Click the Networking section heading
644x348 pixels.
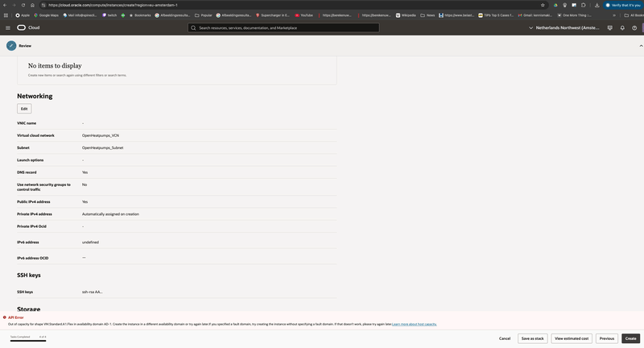click(35, 96)
